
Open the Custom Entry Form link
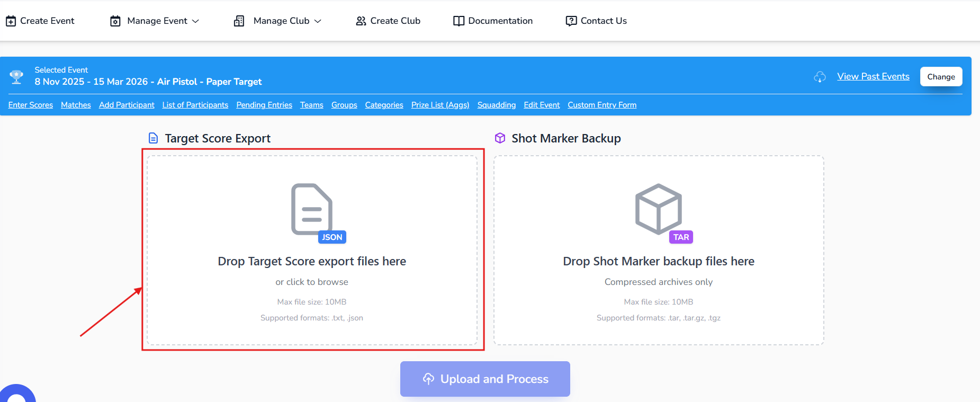pyautogui.click(x=602, y=105)
